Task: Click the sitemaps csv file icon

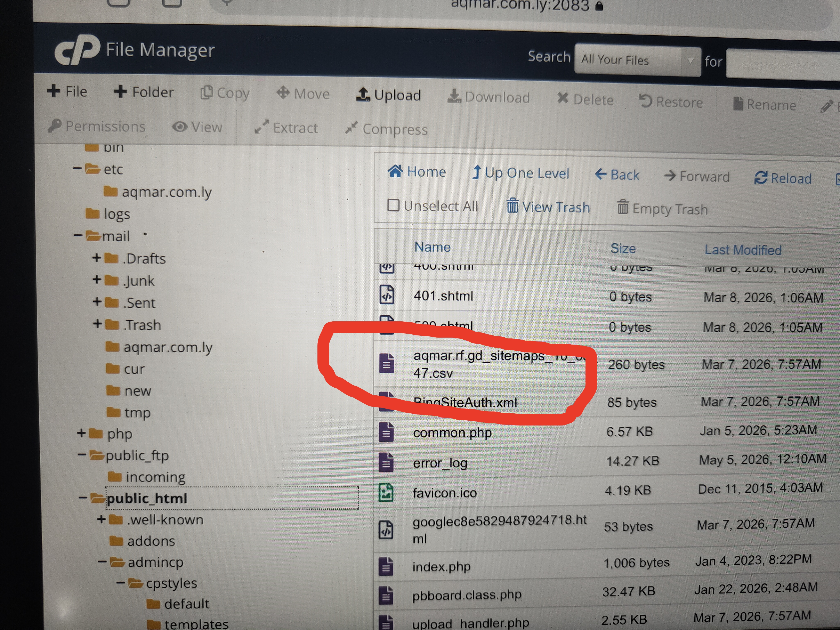Action: (387, 363)
